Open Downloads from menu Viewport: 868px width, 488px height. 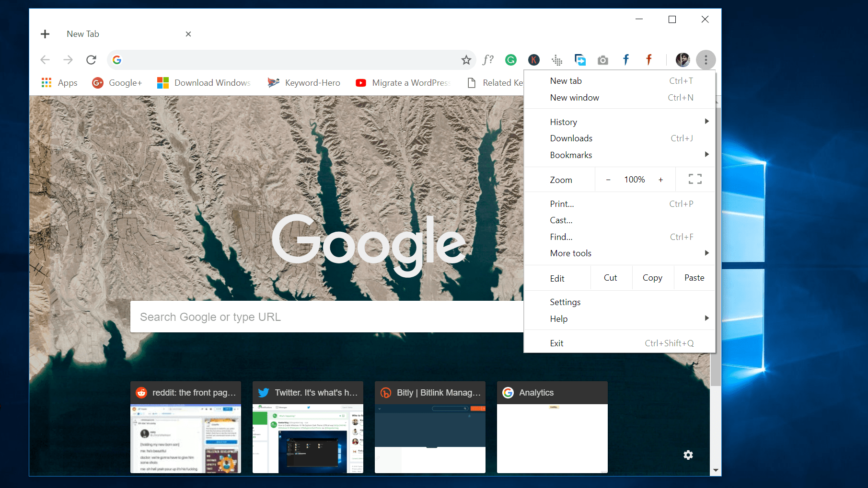click(620, 138)
